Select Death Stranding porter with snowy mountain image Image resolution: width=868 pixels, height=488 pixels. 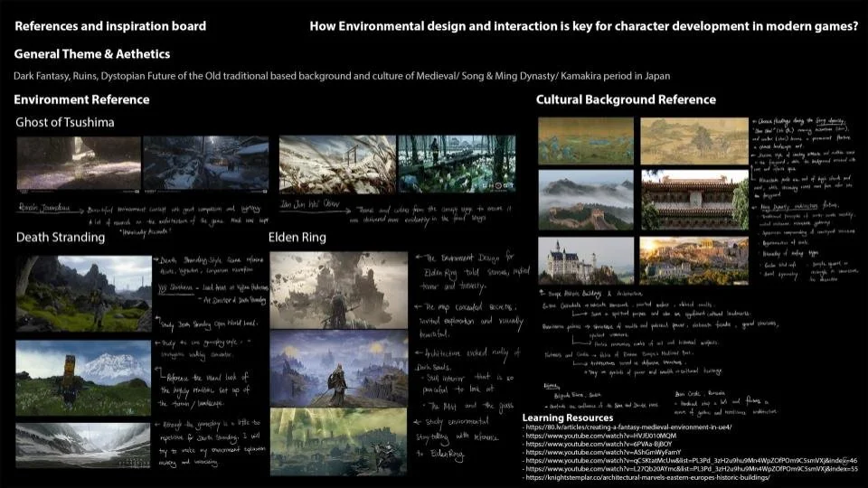83,378
